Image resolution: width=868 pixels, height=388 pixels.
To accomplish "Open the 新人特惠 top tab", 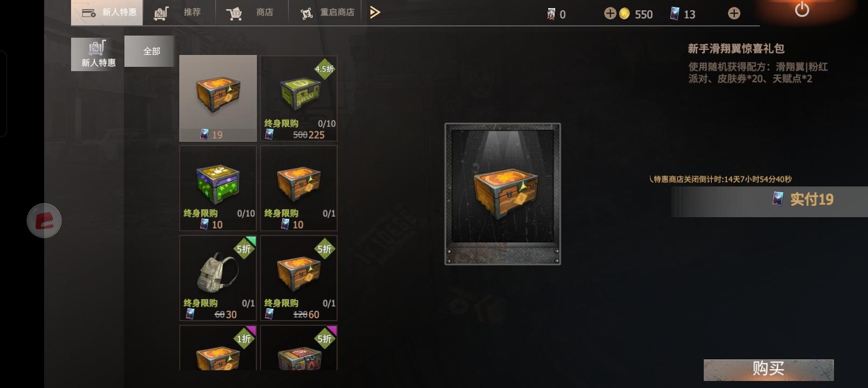I will (107, 12).
